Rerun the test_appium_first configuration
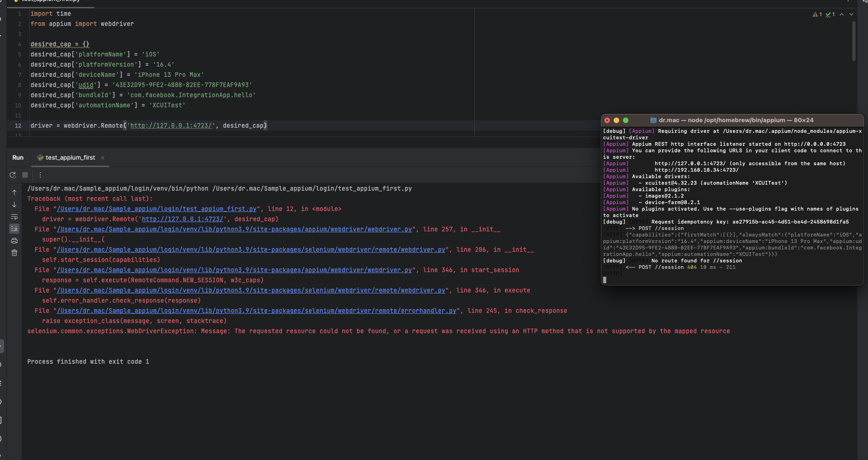Screen dimensions: 868x460 [x=12, y=175]
